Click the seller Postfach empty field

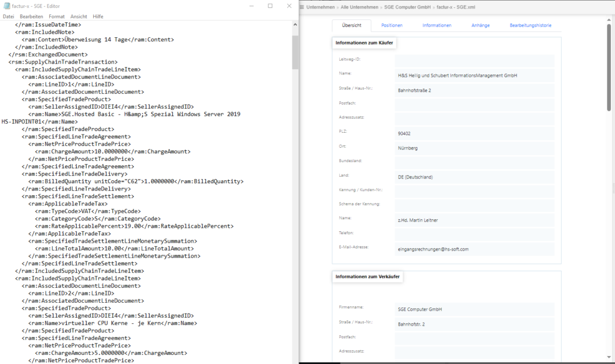pyautogui.click(x=474, y=339)
